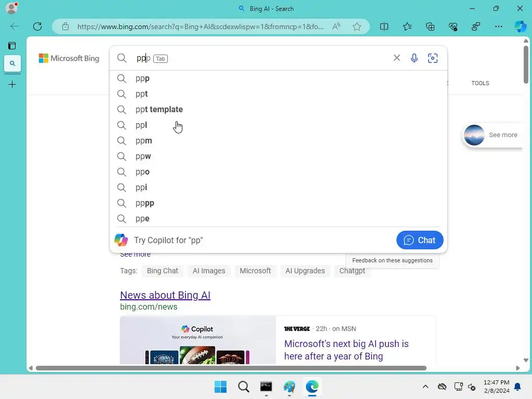Open Copilot news article thumbnail

(x=198, y=340)
